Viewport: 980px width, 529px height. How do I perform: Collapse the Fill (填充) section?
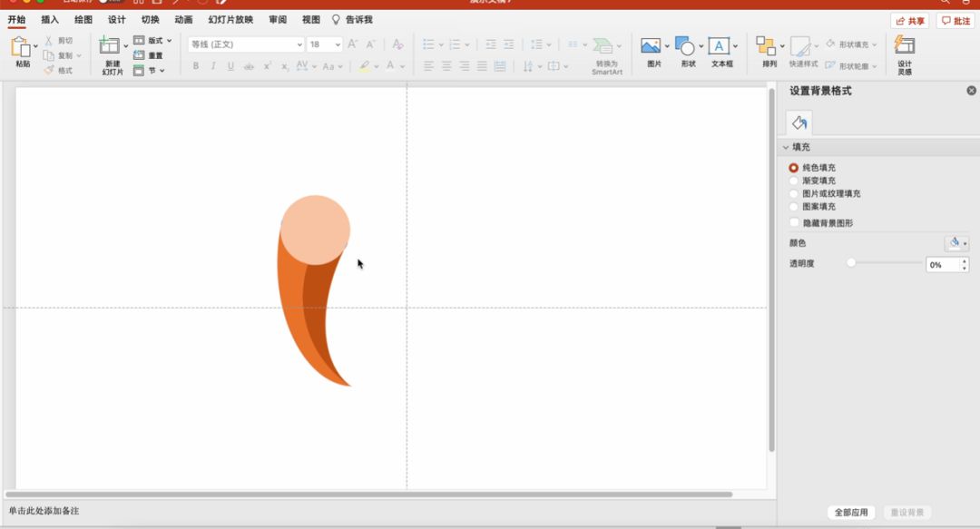pos(786,147)
